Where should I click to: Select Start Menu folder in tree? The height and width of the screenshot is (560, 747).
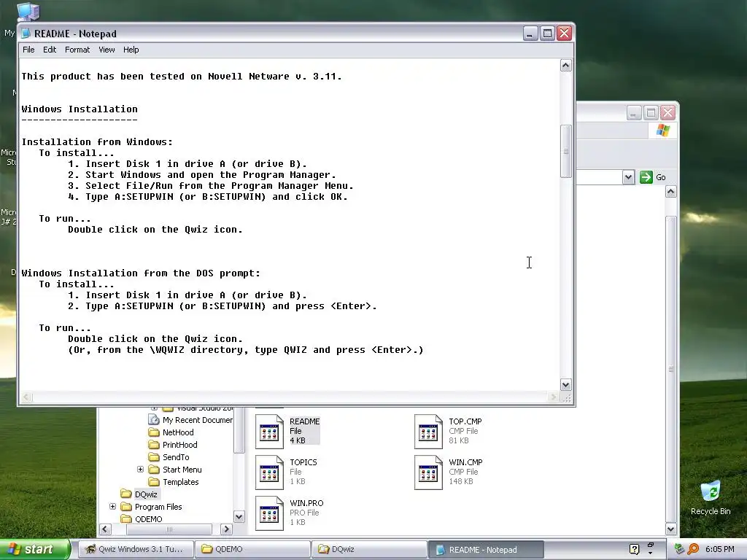pyautogui.click(x=182, y=470)
